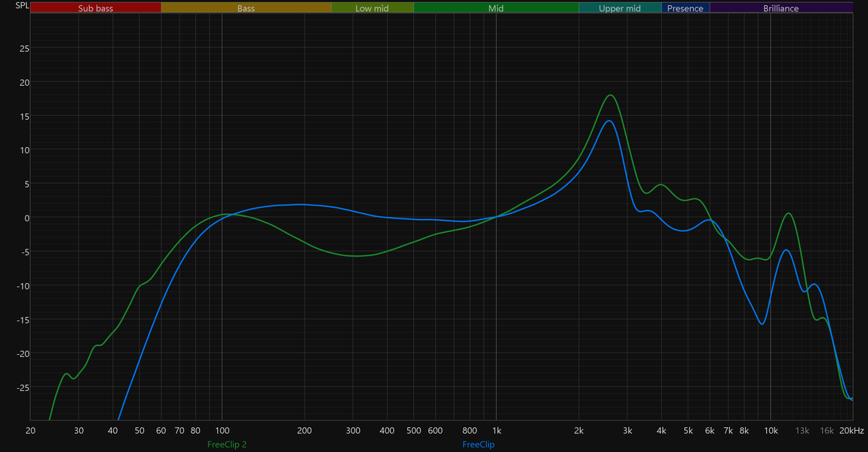Click the 2k frequency axis label
The image size is (868, 452).
579,430
